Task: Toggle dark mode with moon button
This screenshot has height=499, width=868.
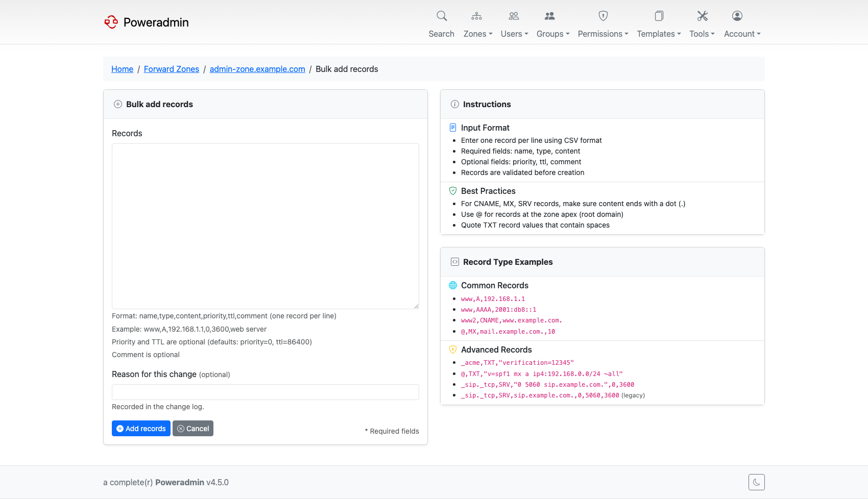Action: click(x=756, y=482)
